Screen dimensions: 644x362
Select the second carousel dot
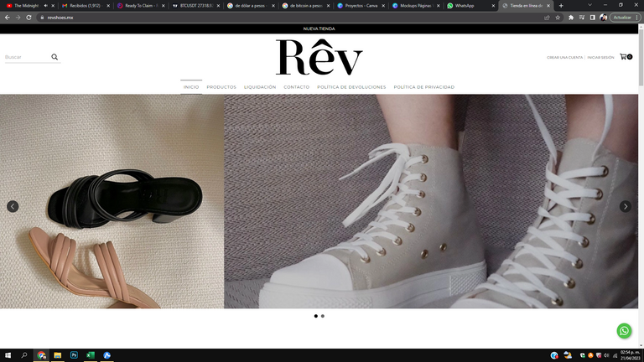(323, 316)
